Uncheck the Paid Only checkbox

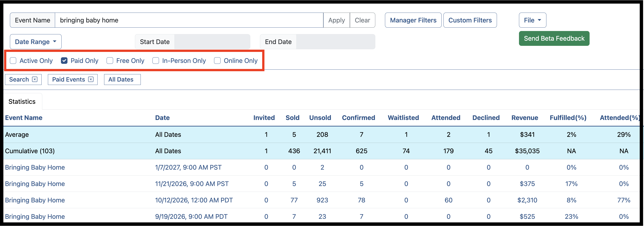pos(64,61)
